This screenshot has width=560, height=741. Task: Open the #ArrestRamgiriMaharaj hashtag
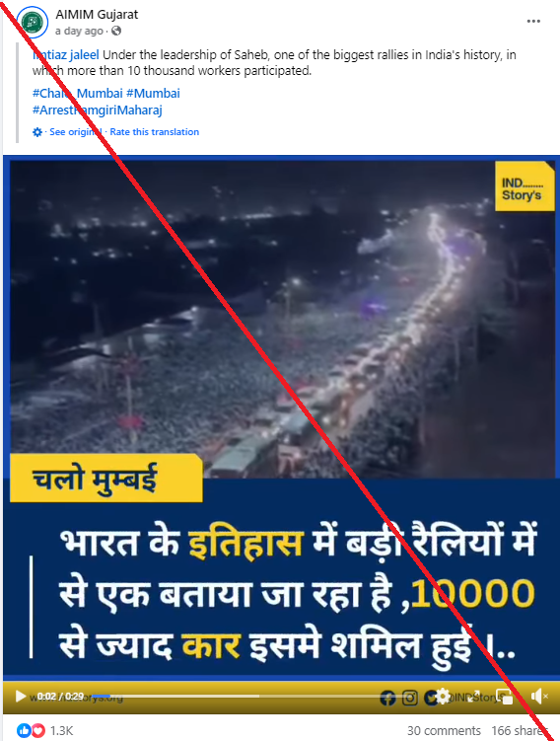[x=98, y=111]
